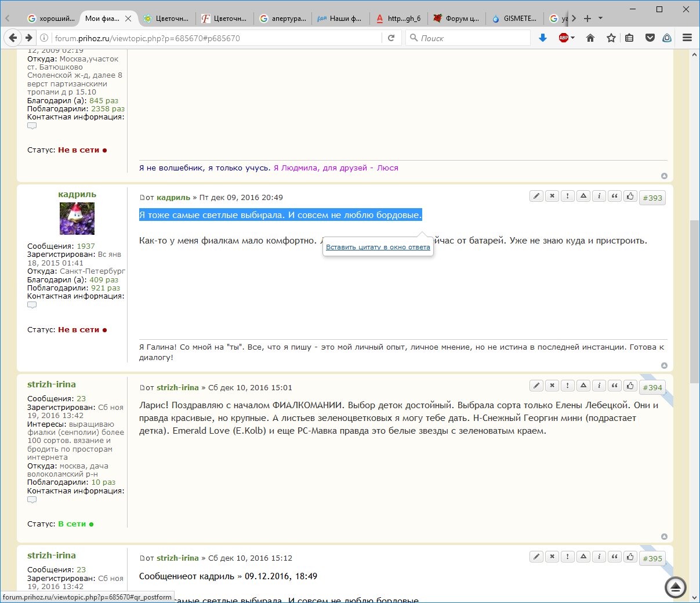
Task: Click the info icon on post #395
Action: click(x=599, y=557)
